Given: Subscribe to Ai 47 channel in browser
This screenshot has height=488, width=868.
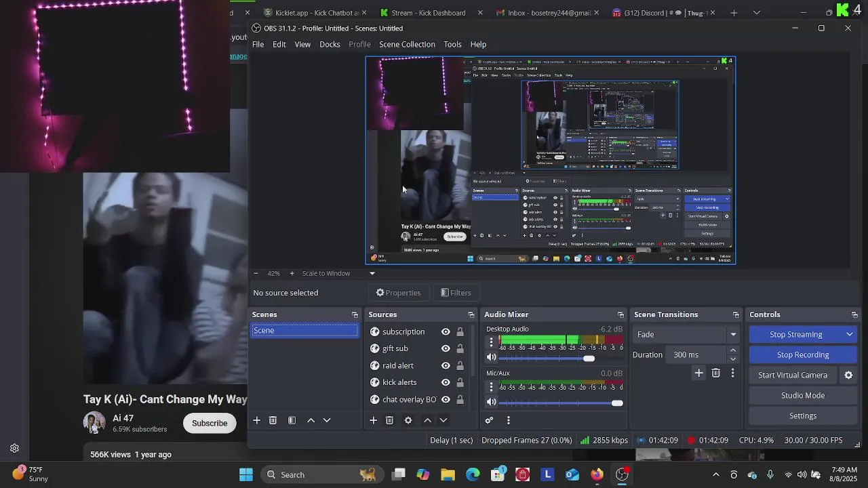Looking at the screenshot, I should click(x=210, y=423).
